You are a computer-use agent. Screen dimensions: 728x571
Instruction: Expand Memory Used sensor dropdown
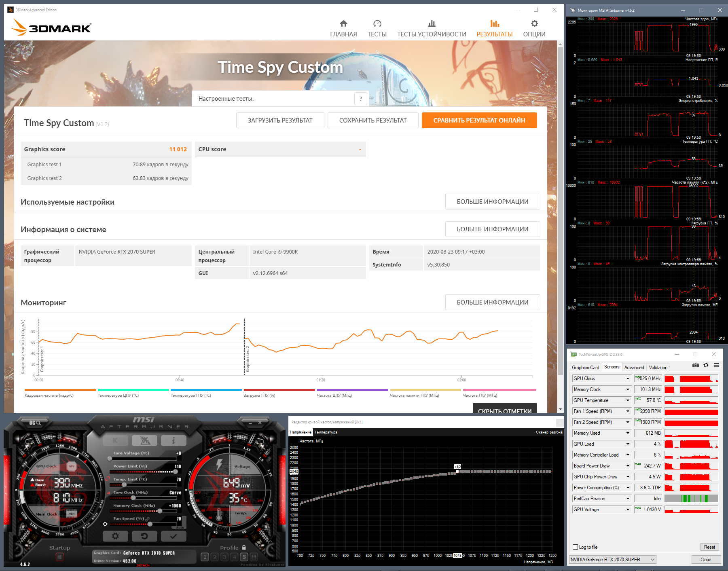[x=602, y=433]
